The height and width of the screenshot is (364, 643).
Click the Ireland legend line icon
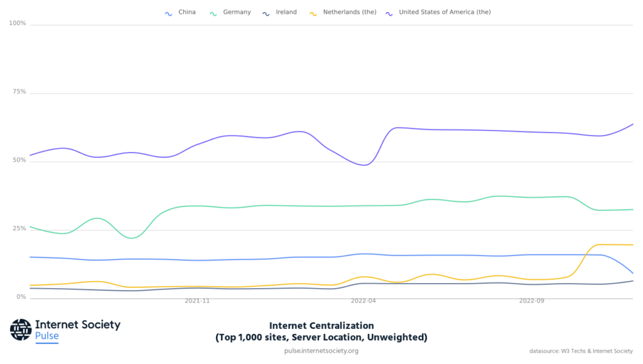266,13
